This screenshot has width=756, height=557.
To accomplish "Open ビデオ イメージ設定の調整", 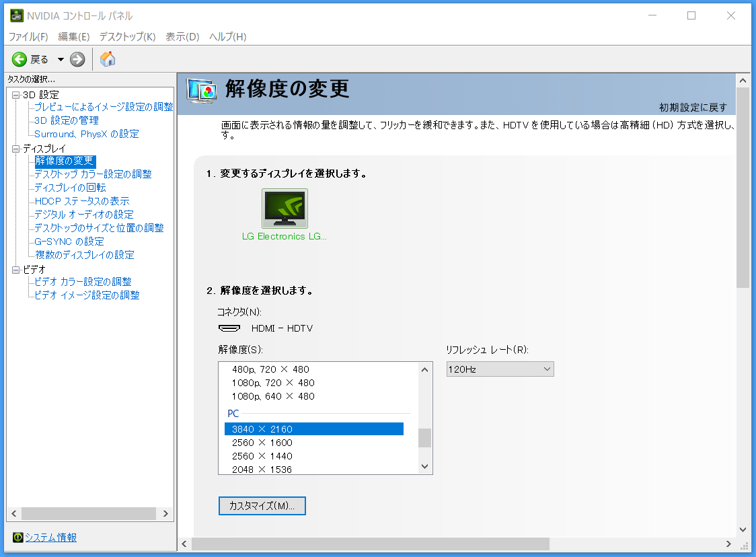I will (87, 295).
